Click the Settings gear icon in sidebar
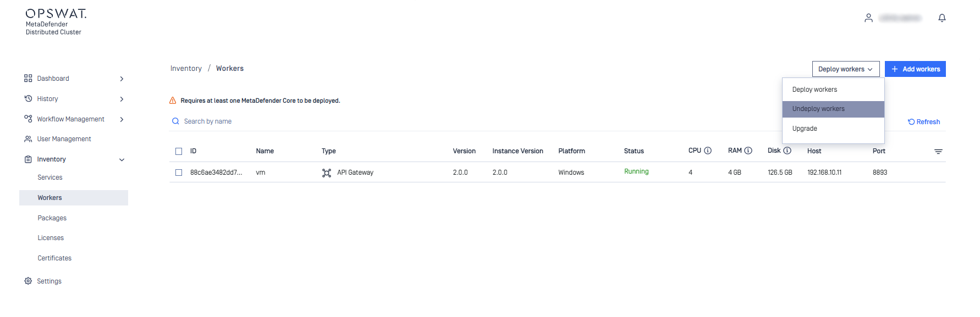The image size is (980, 317). click(28, 281)
